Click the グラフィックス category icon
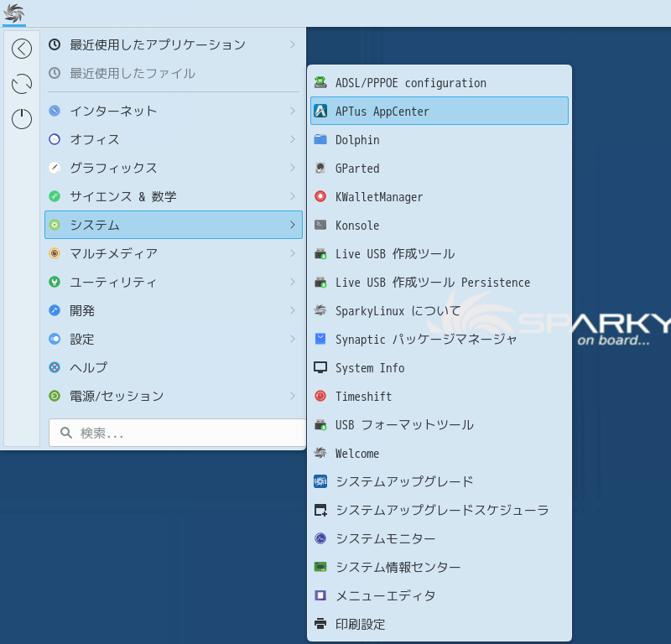Viewport: 671px width, 644px height. [x=55, y=168]
